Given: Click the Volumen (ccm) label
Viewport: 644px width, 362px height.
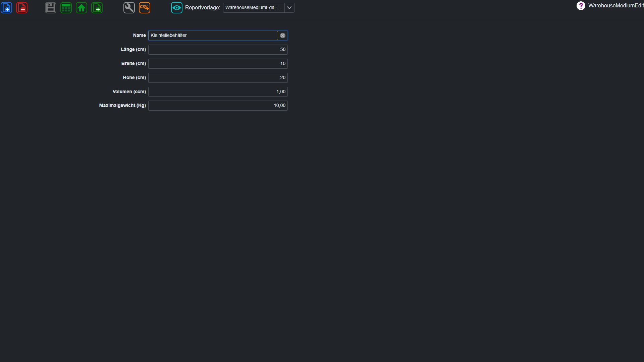Looking at the screenshot, I should (129, 92).
